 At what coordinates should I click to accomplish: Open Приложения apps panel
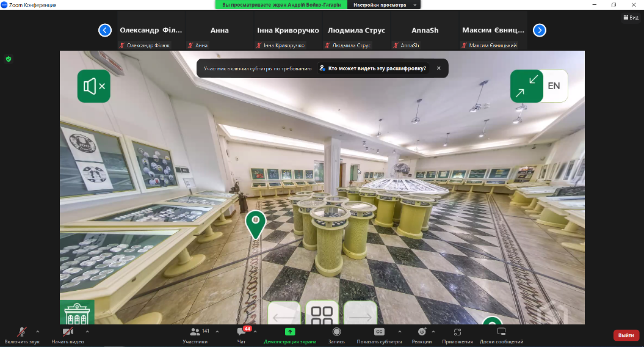(457, 335)
